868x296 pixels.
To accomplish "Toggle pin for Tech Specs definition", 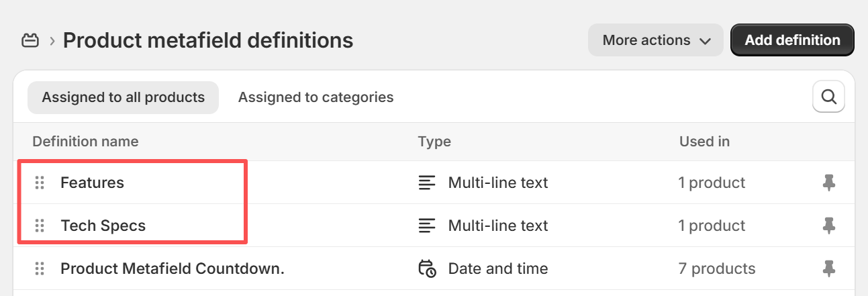I will coord(829,226).
